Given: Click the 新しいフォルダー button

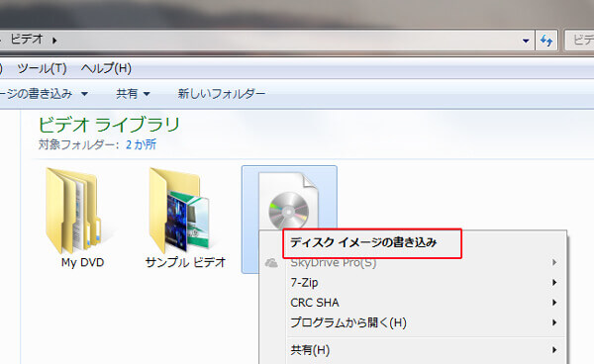Looking at the screenshot, I should point(222,93).
